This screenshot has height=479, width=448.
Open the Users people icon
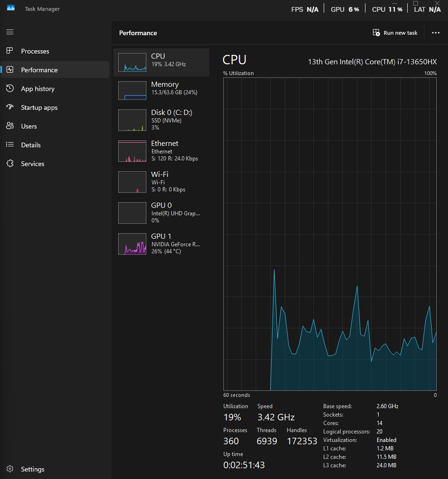[10, 126]
